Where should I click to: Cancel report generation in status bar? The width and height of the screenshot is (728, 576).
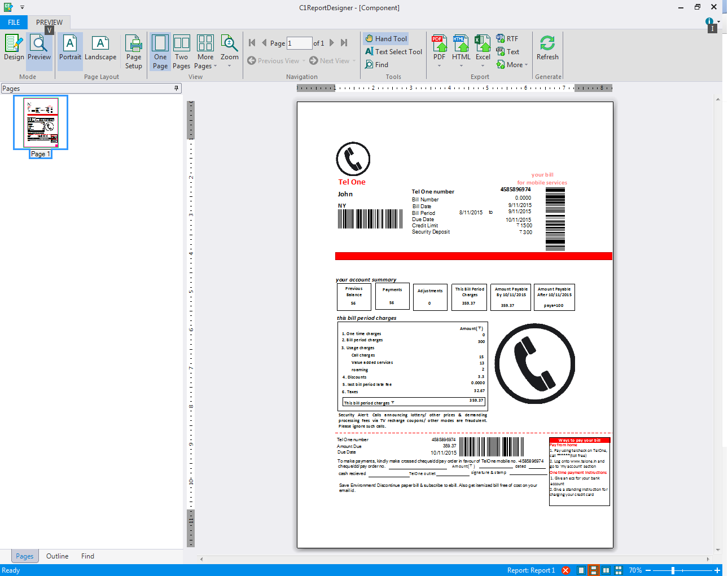(x=565, y=570)
